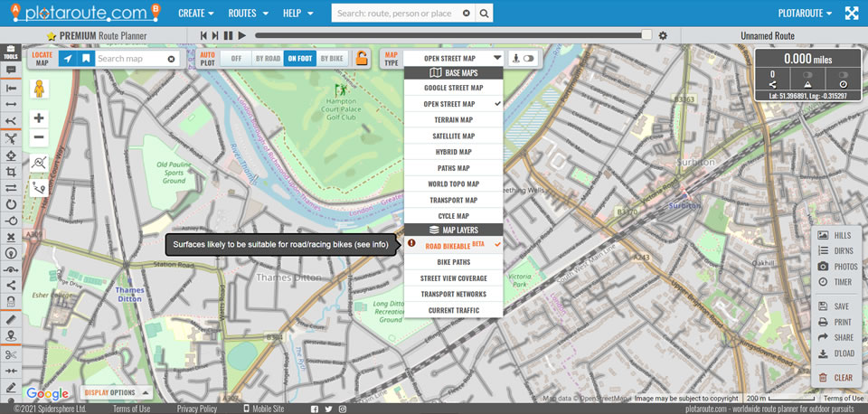Click the pencil edit tool in left toolbar
The width and height of the screenshot is (868, 414).
click(11, 387)
